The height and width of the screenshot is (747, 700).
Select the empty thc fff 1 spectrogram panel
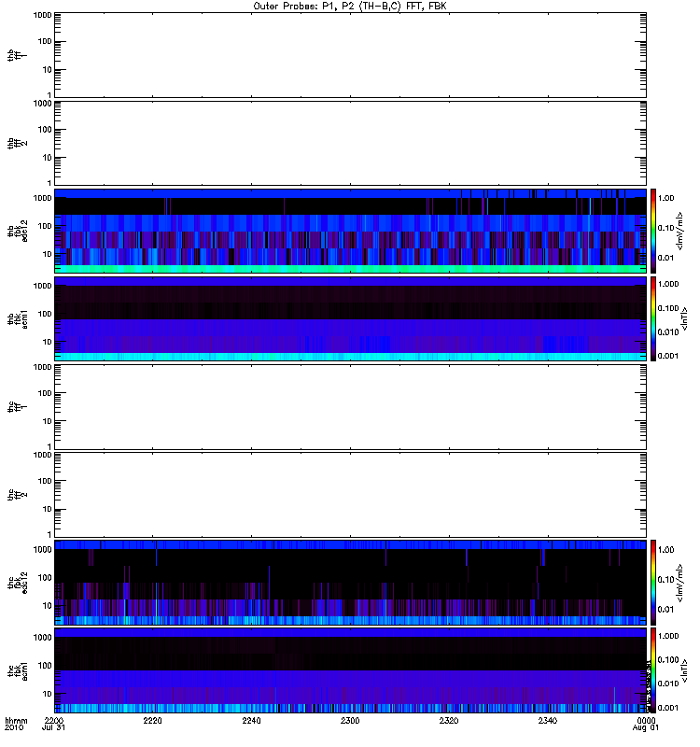click(351, 407)
